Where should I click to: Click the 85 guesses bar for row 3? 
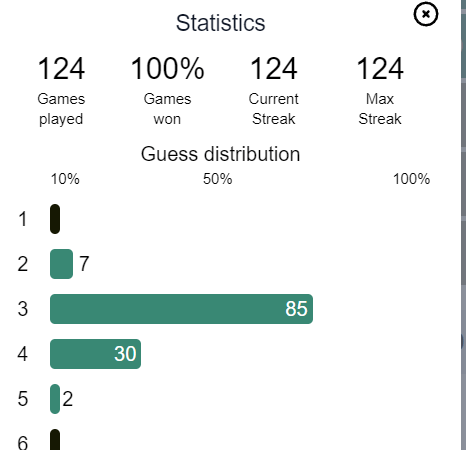pyautogui.click(x=181, y=309)
